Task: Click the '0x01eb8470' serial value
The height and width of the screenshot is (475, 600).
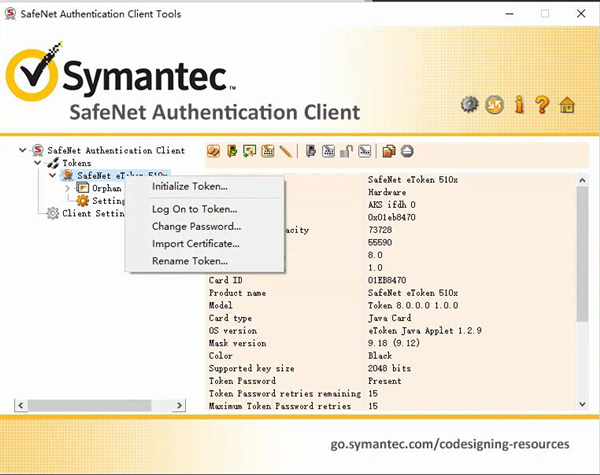Action: point(391,217)
